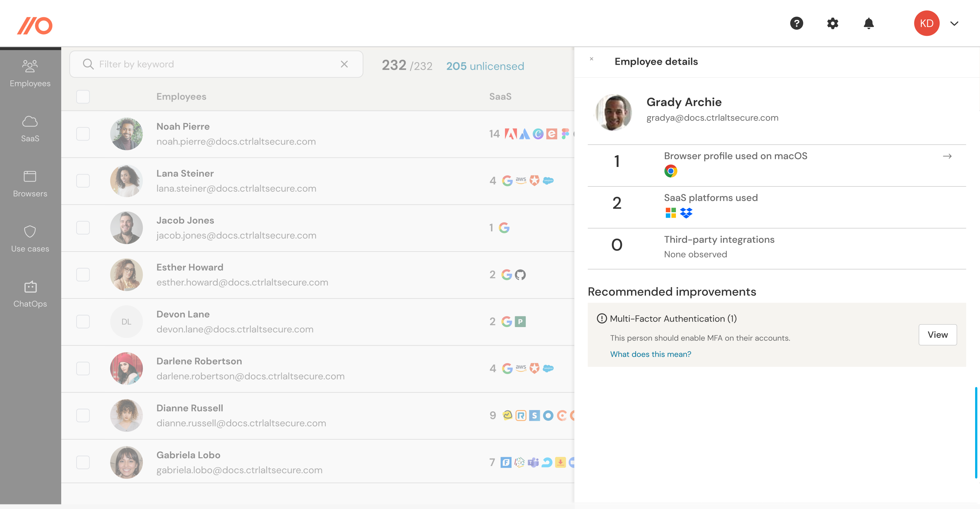This screenshot has height=509, width=980.
Task: Click the Microsoft icon under SaaS platforms
Action: (x=670, y=213)
